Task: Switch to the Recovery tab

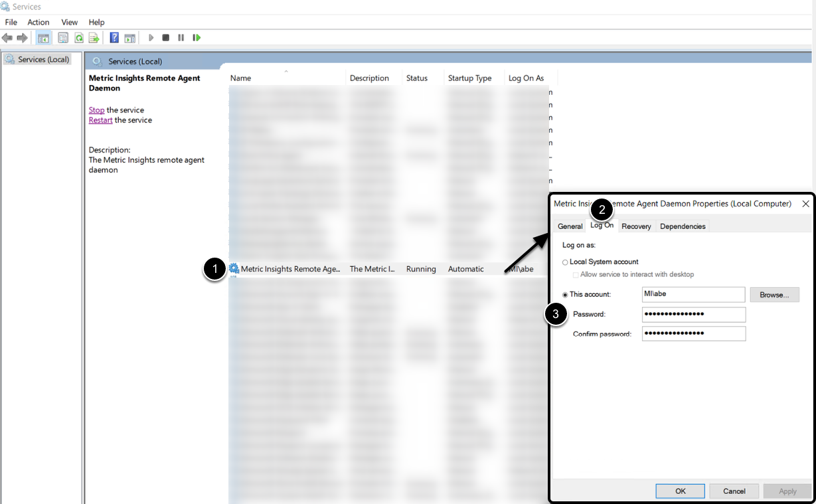Action: [636, 226]
